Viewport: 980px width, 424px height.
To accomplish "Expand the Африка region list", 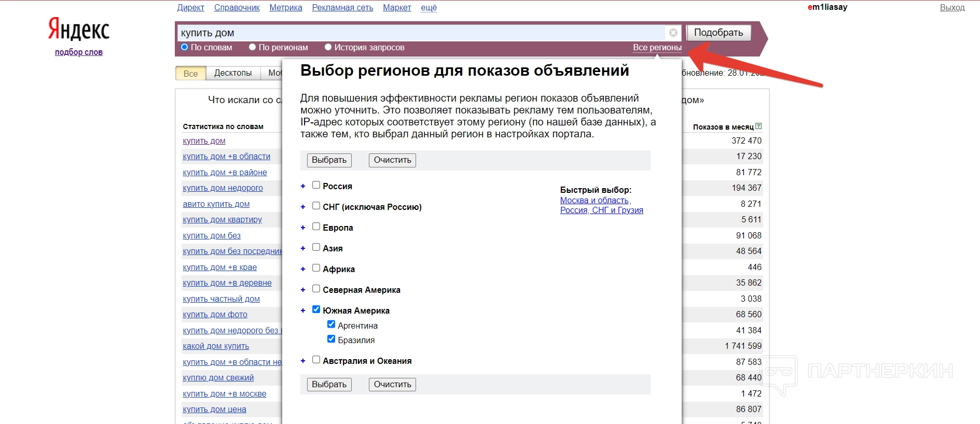I will pyautogui.click(x=303, y=269).
